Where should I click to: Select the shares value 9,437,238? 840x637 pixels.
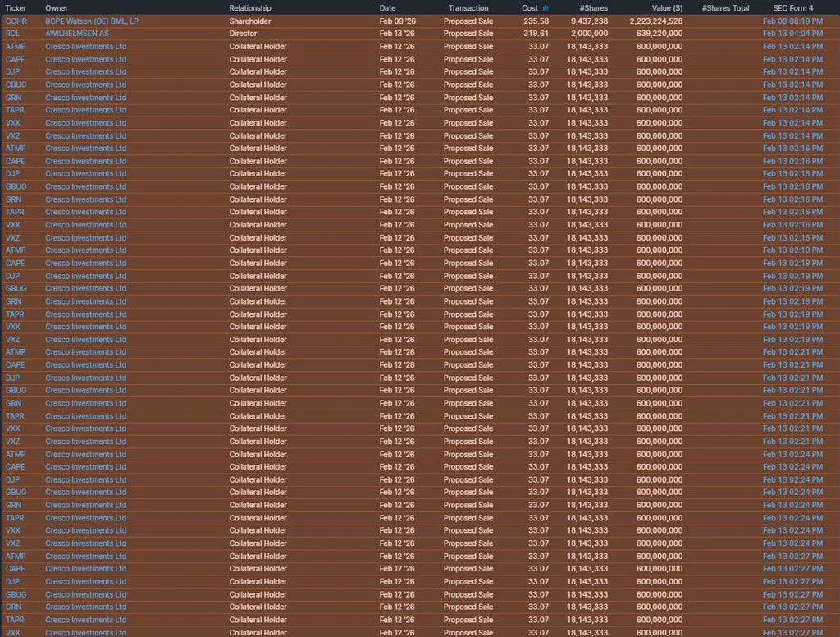click(589, 21)
